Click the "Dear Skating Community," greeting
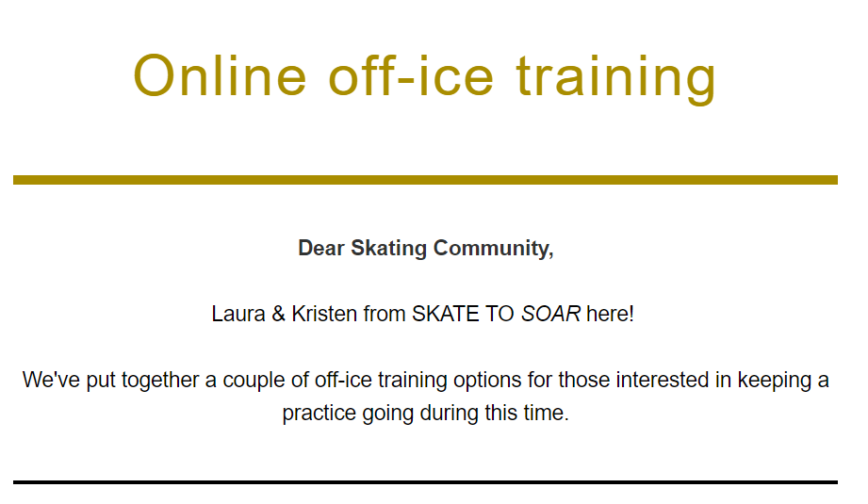The height and width of the screenshot is (504, 868). point(426,249)
